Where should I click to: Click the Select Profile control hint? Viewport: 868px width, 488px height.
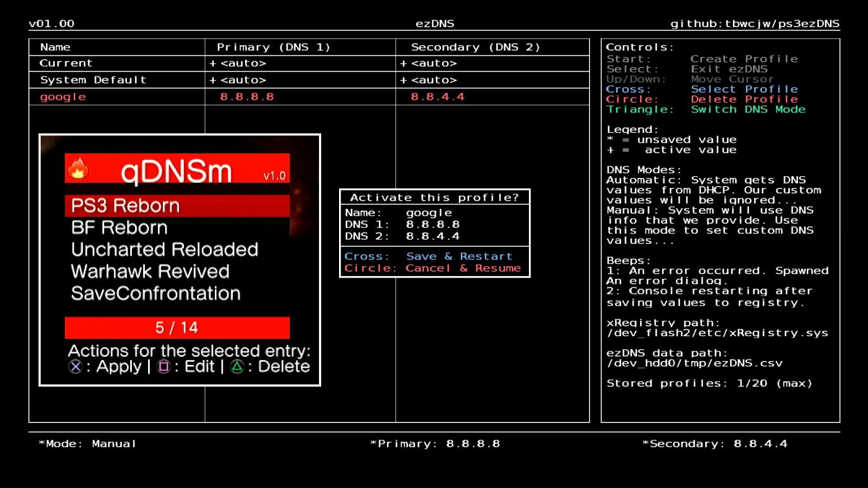click(744, 89)
